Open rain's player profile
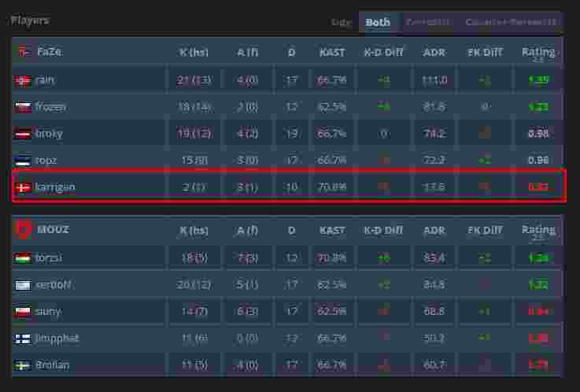 (x=45, y=80)
